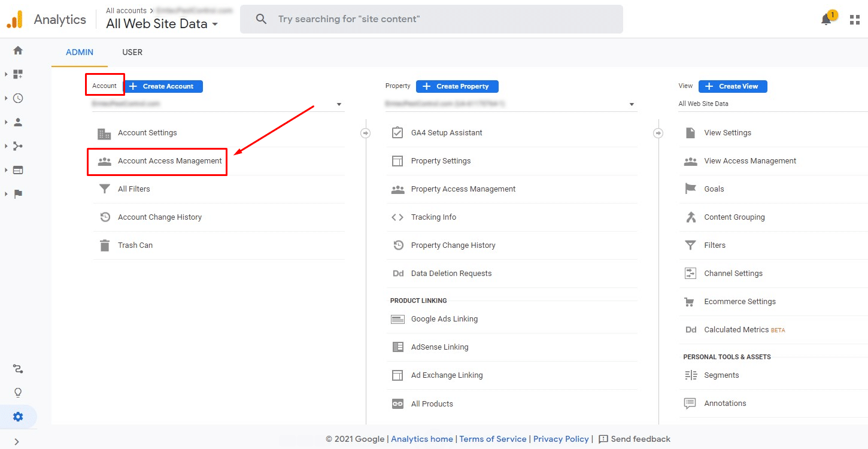Open the Google apps grid icon
Image resolution: width=868 pixels, height=449 pixels.
click(854, 20)
